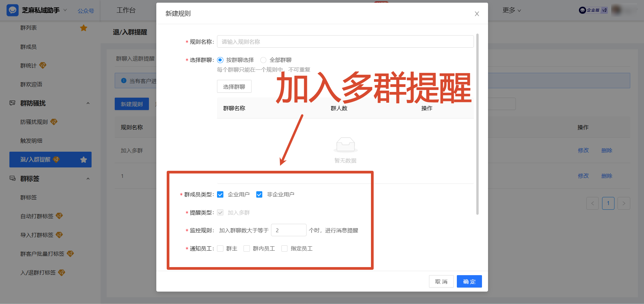Click the 群防骚扰 section icon
Image resolution: width=644 pixels, height=304 pixels.
pos(12,103)
